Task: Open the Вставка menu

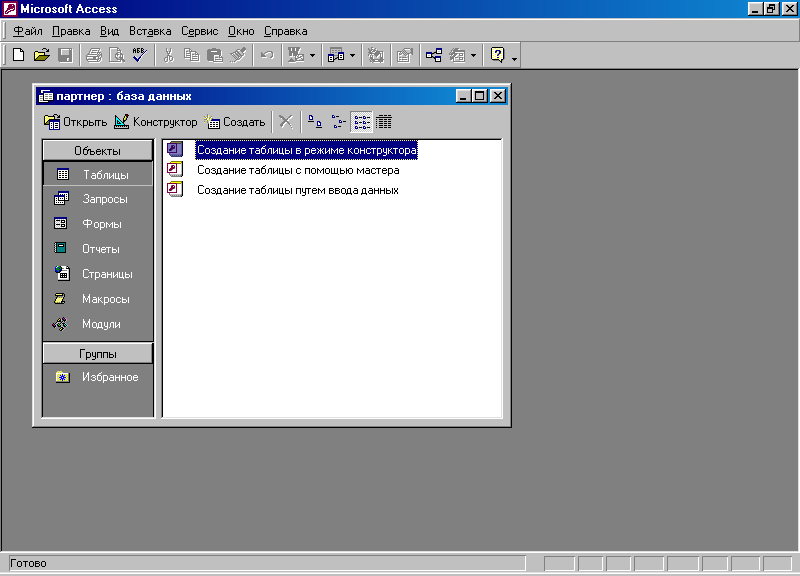Action: (x=150, y=31)
